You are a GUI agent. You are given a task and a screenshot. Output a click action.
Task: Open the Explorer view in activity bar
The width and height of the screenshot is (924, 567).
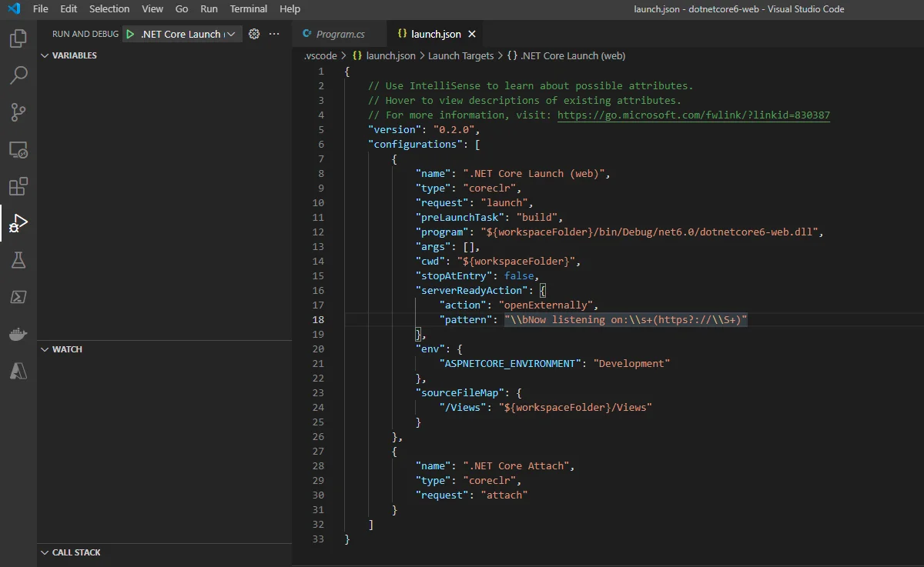click(18, 38)
